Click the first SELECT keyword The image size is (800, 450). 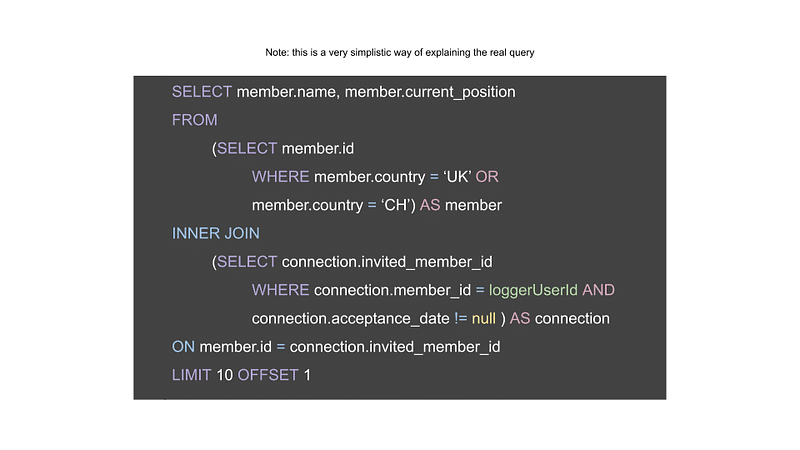point(202,92)
